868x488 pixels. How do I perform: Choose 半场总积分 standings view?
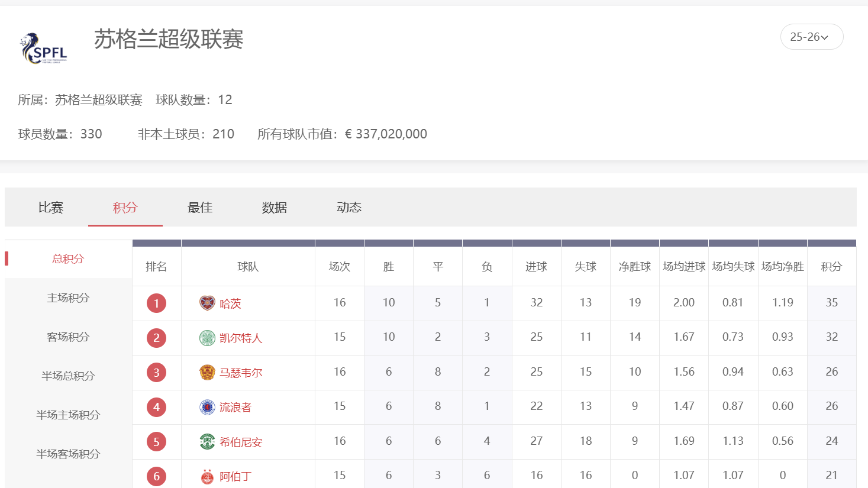point(68,376)
